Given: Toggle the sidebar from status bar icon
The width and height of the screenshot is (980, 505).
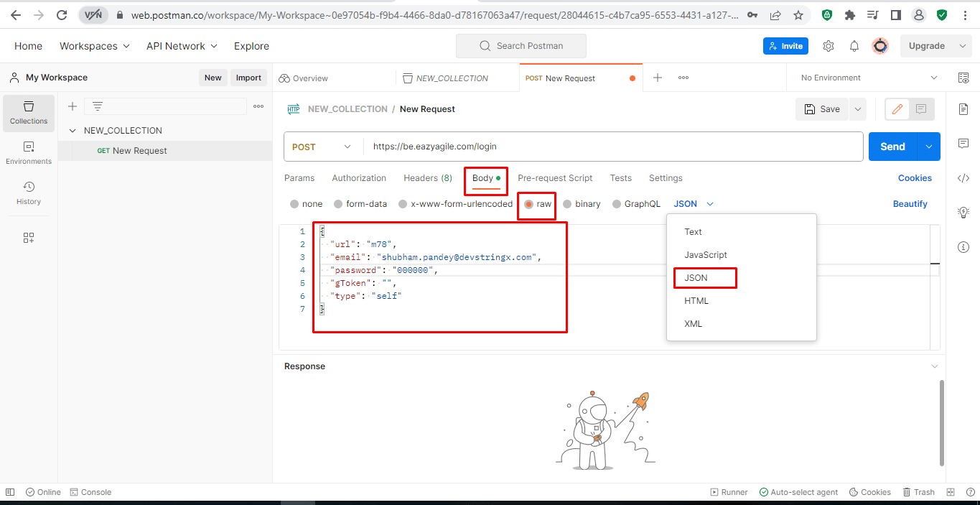Looking at the screenshot, I should tap(11, 492).
